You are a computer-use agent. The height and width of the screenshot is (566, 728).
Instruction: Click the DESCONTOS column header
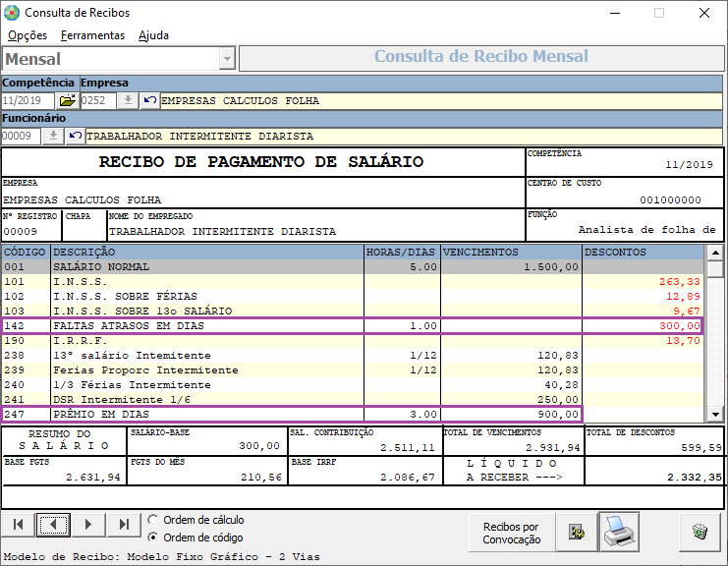tap(644, 253)
